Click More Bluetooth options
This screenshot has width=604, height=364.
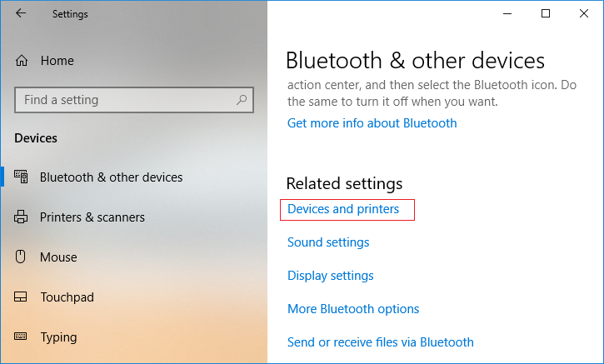click(353, 309)
